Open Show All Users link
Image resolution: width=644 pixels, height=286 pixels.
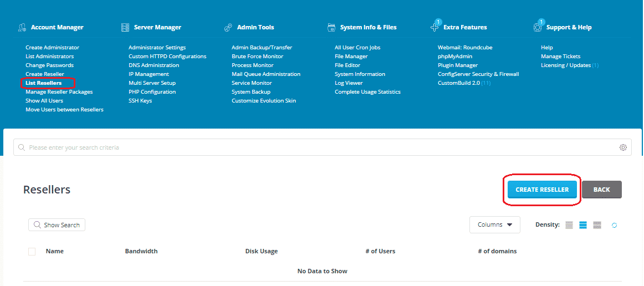click(x=44, y=101)
